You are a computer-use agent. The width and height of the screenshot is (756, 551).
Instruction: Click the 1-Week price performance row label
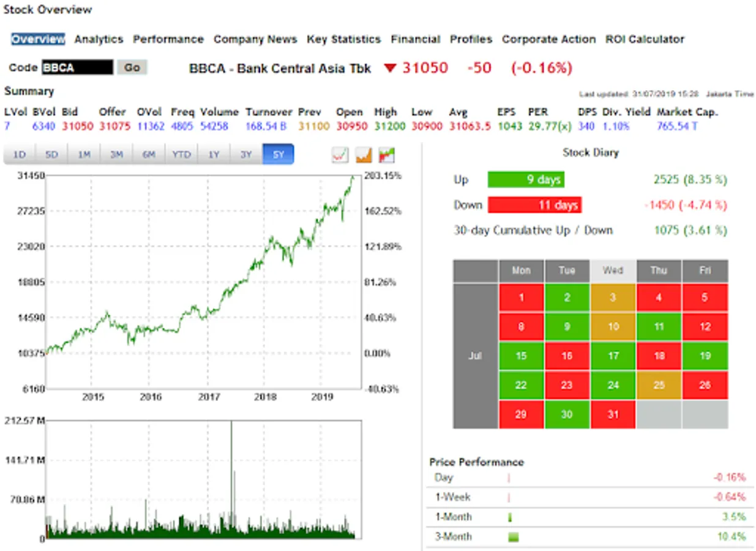tap(453, 497)
